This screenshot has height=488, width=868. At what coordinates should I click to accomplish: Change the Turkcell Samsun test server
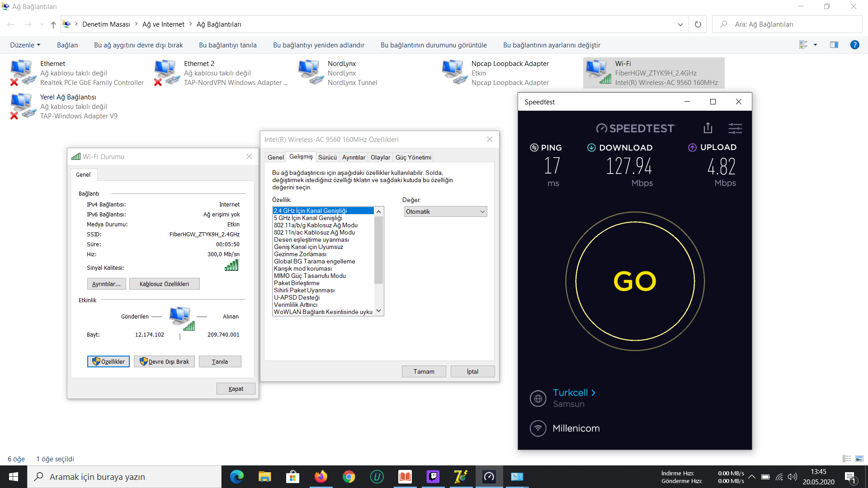pos(574,393)
